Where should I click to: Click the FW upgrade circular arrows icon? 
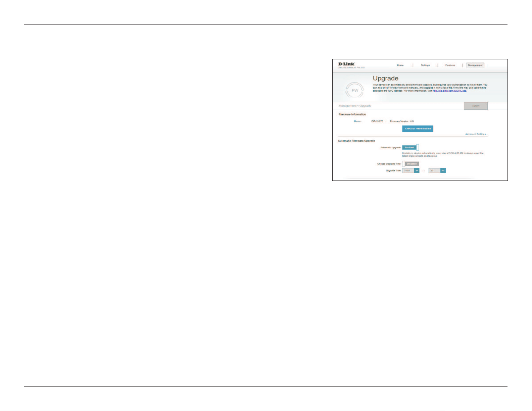coord(355,90)
